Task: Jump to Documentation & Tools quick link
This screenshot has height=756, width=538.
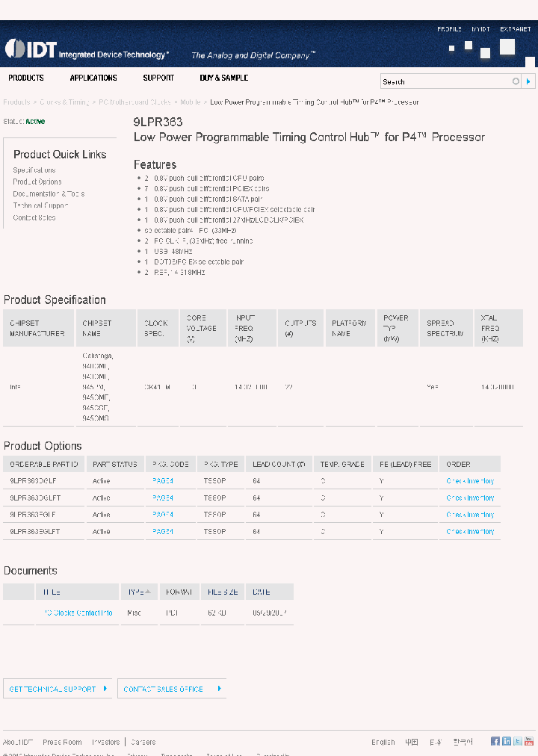Action: [x=49, y=193]
